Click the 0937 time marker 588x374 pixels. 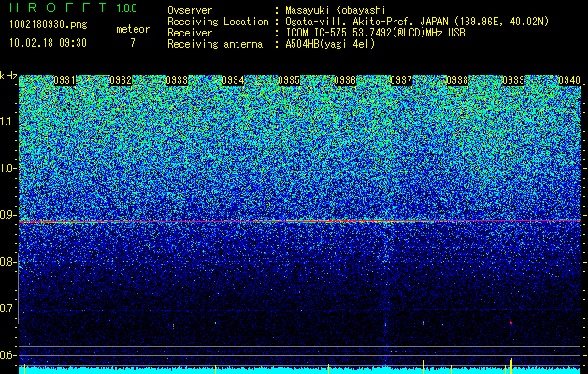coord(401,80)
